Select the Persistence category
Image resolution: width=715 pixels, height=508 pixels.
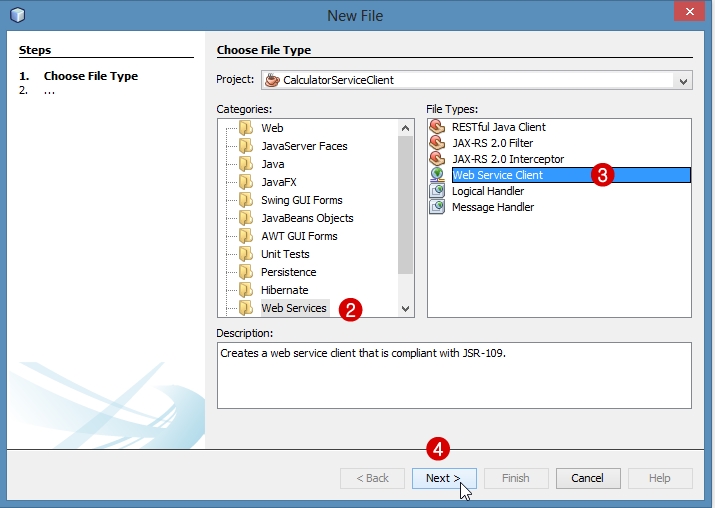point(288,272)
